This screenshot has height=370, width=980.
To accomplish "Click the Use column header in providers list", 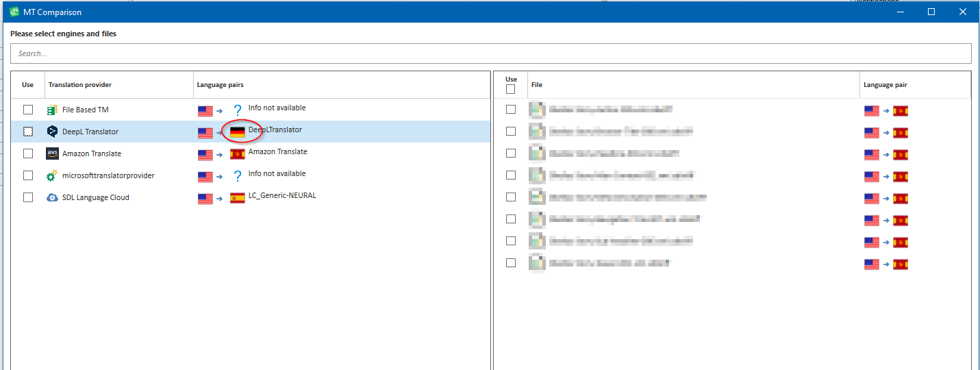I will [x=28, y=85].
